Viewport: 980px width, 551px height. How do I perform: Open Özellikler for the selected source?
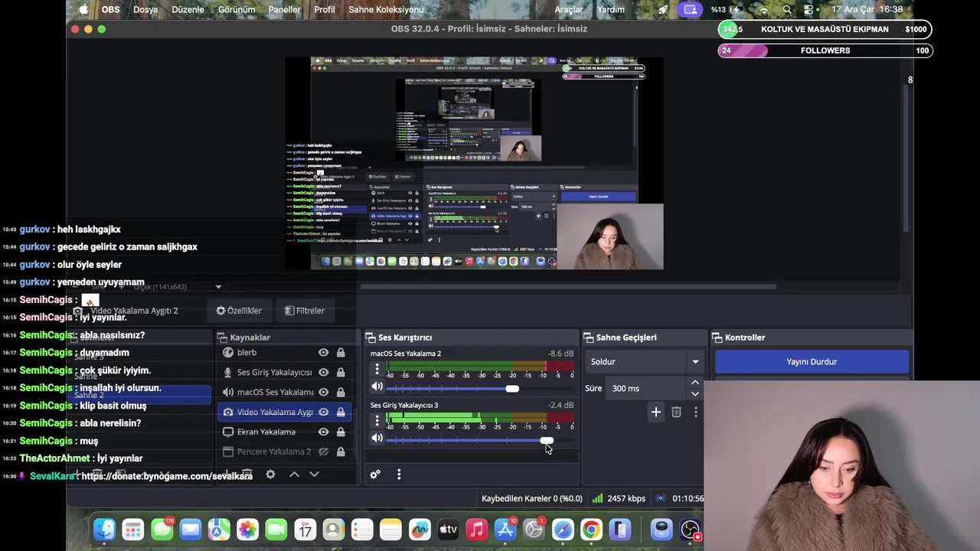(x=239, y=311)
